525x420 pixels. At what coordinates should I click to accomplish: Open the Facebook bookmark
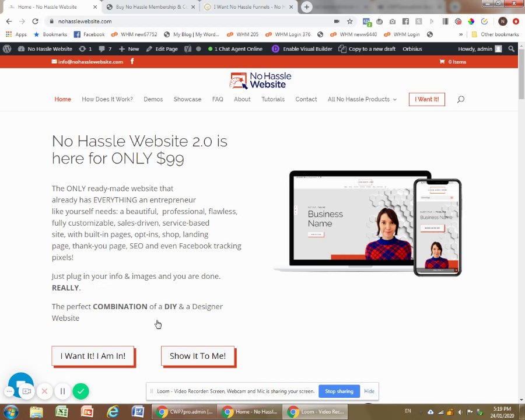[x=89, y=34]
